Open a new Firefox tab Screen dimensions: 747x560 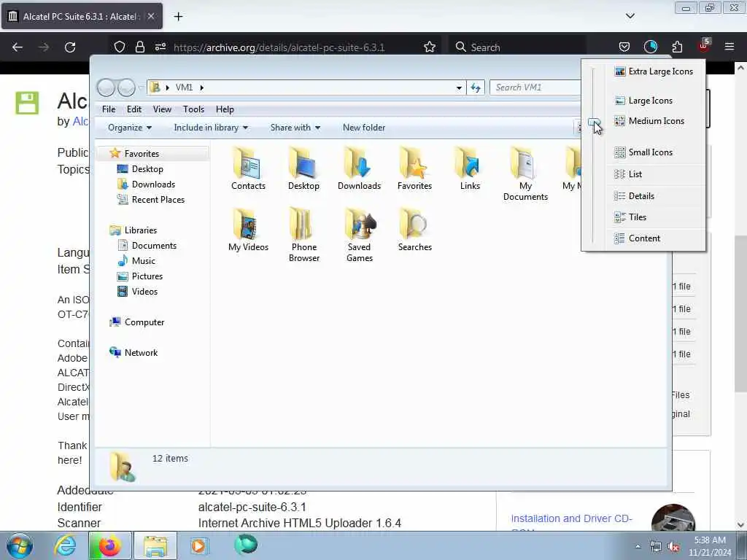coord(178,17)
